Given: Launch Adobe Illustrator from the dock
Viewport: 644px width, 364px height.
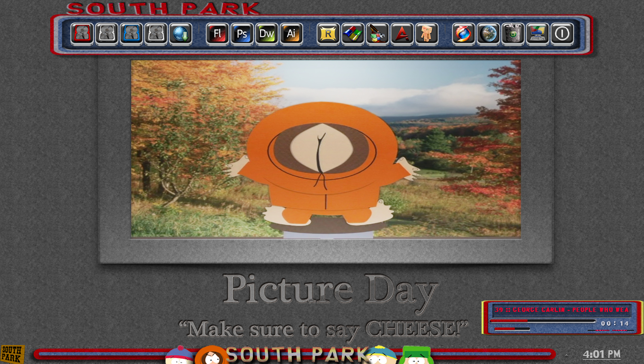Looking at the screenshot, I should [292, 34].
